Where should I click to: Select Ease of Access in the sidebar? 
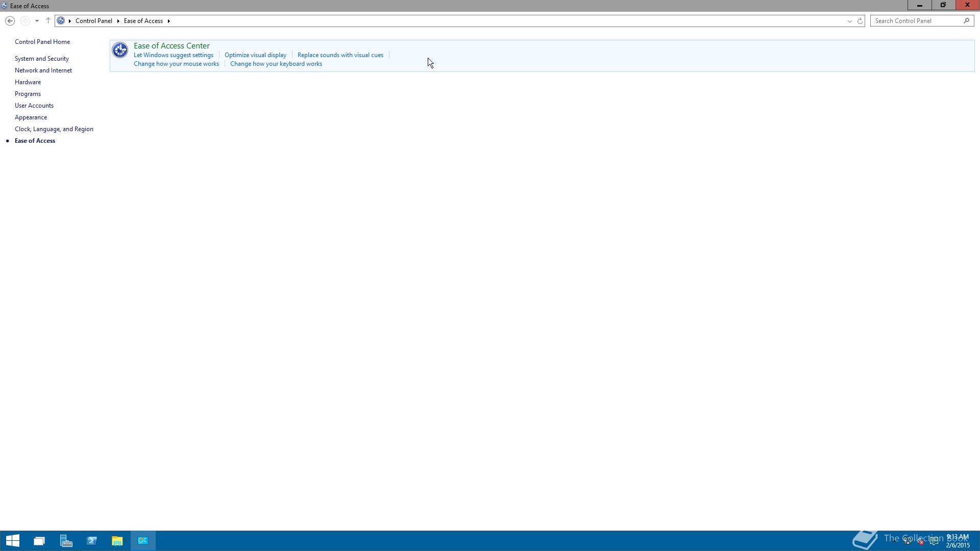point(35,141)
